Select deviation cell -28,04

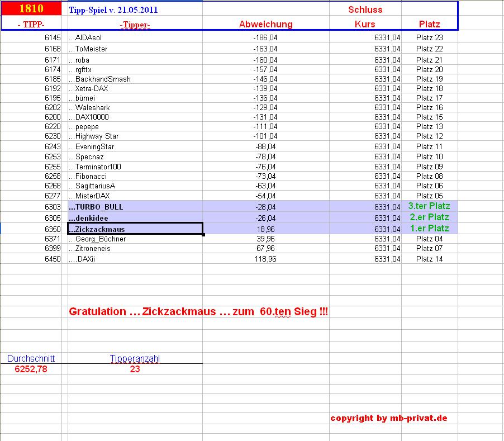click(x=265, y=207)
